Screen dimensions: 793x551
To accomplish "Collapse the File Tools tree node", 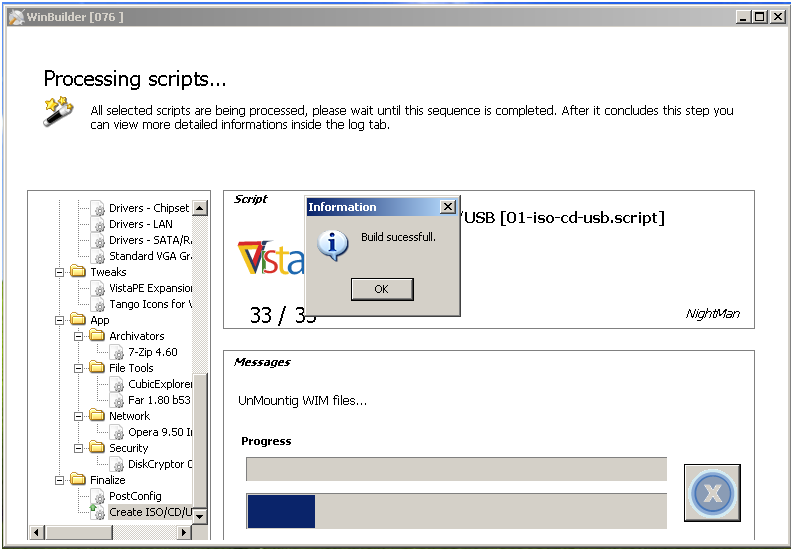I will [79, 368].
